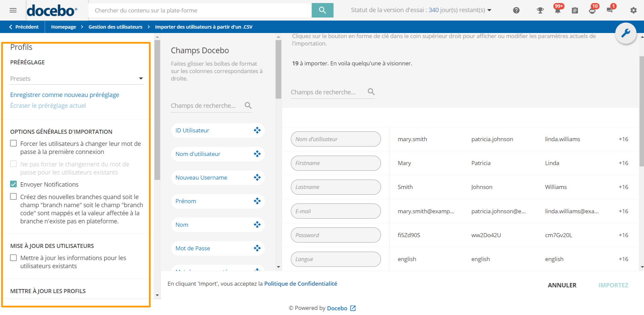Image resolution: width=644 pixels, height=315 pixels.
Task: Open the notifications bell with 99+ badge
Action: point(557,10)
